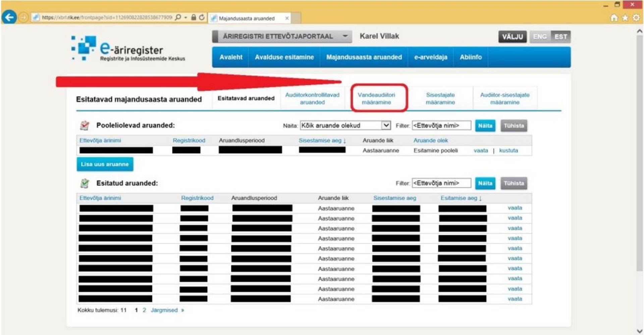This screenshot has height=335, width=644.
Task: Go to page 2 of results
Action: [x=144, y=310]
